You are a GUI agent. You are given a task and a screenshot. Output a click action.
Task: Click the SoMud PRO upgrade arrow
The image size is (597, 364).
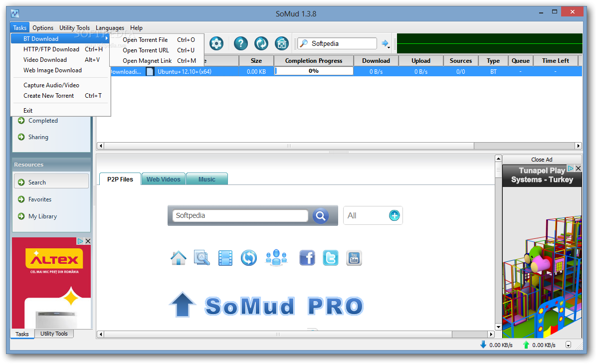click(183, 305)
